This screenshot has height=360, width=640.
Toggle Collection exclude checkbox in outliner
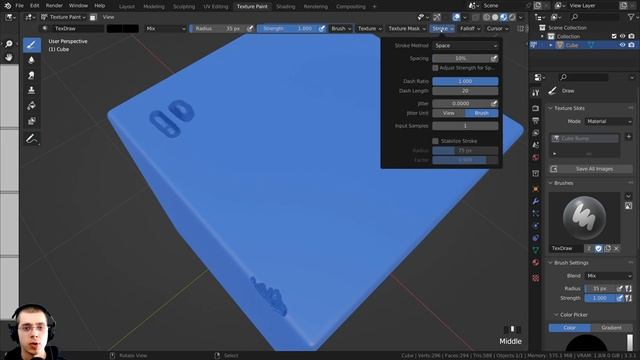[x=614, y=36]
